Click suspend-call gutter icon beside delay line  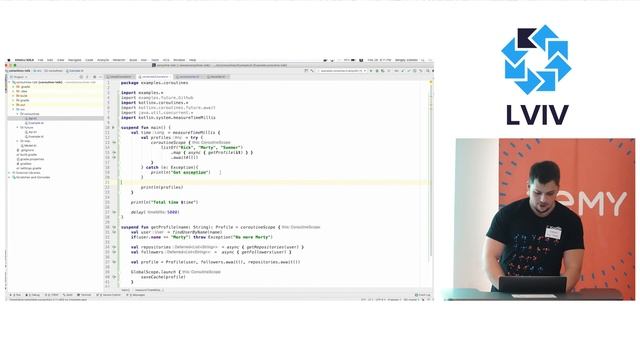[114, 212]
